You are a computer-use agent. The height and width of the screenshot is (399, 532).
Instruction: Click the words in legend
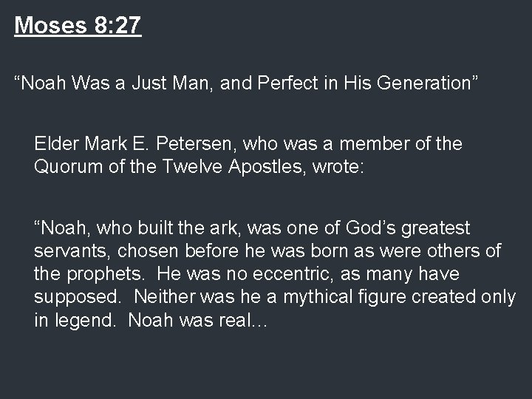point(75,321)
